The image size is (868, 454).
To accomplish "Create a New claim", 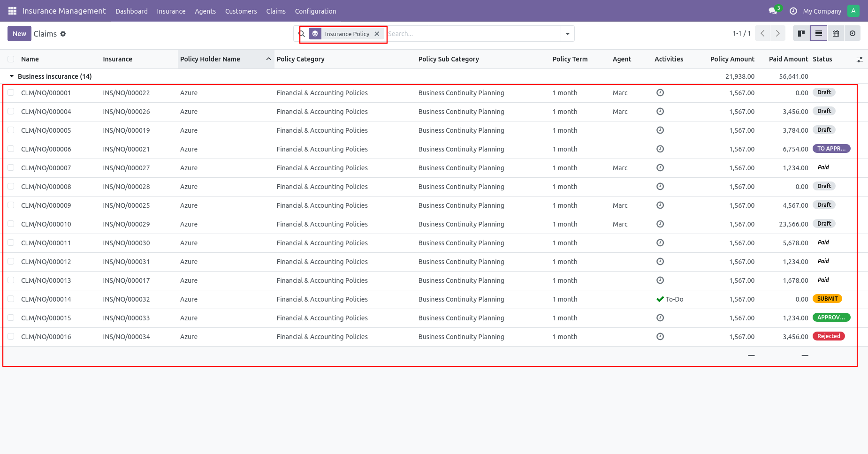I will pos(19,34).
